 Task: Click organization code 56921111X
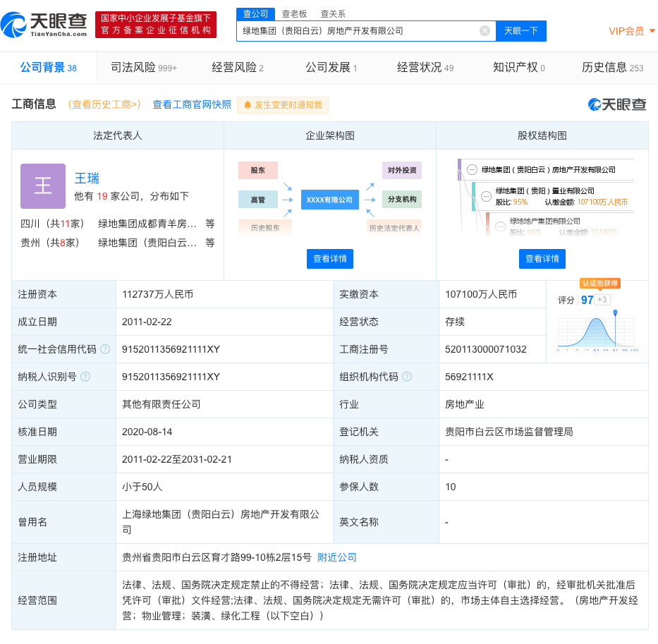pos(469,377)
